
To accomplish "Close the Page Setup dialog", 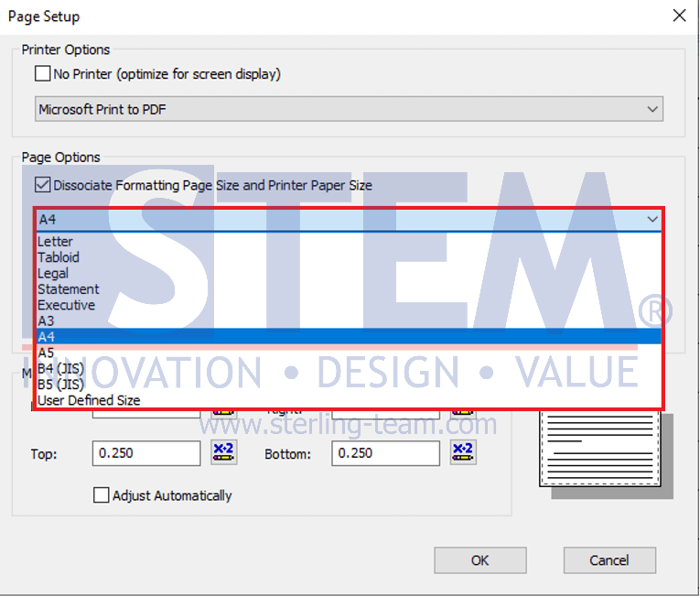I will coord(679,16).
